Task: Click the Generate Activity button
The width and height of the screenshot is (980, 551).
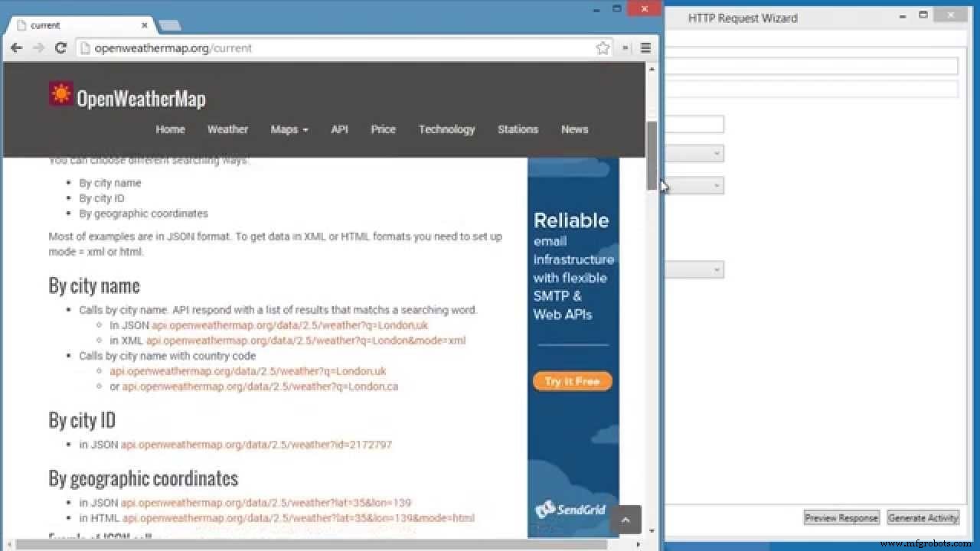Action: [923, 517]
